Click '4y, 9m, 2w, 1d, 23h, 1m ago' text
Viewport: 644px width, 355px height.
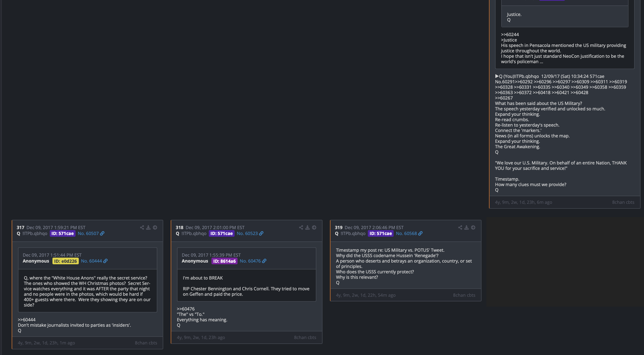pyautogui.click(x=47, y=343)
